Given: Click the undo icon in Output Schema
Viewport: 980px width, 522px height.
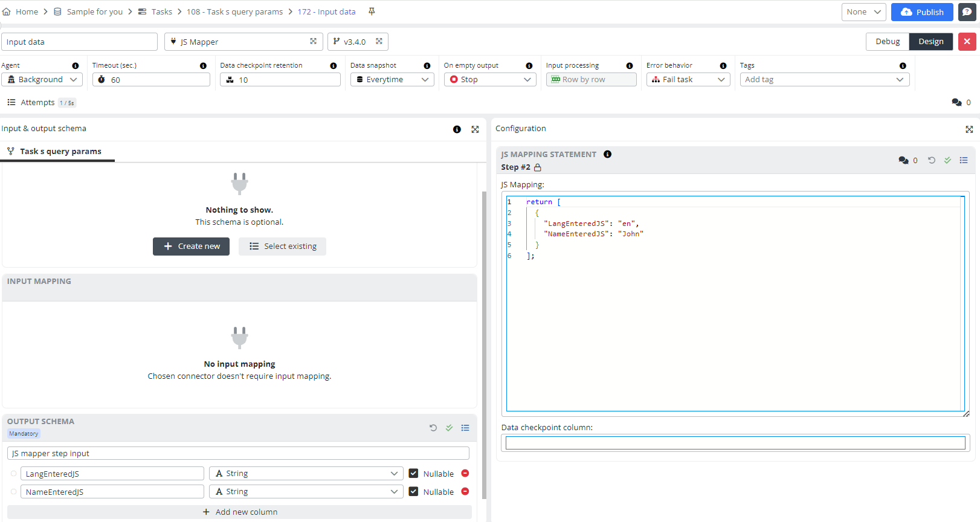Looking at the screenshot, I should (x=433, y=428).
